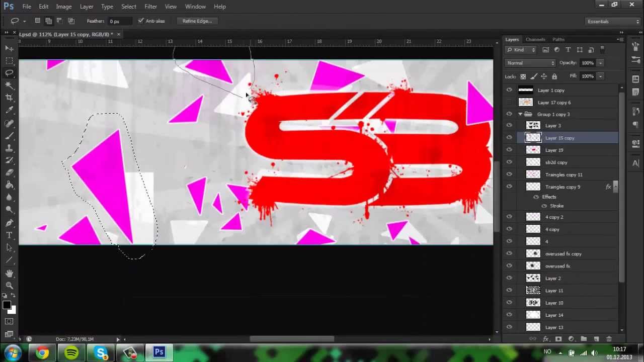Create a new adjustment layer
This screenshot has width=644, height=362.
click(x=571, y=339)
